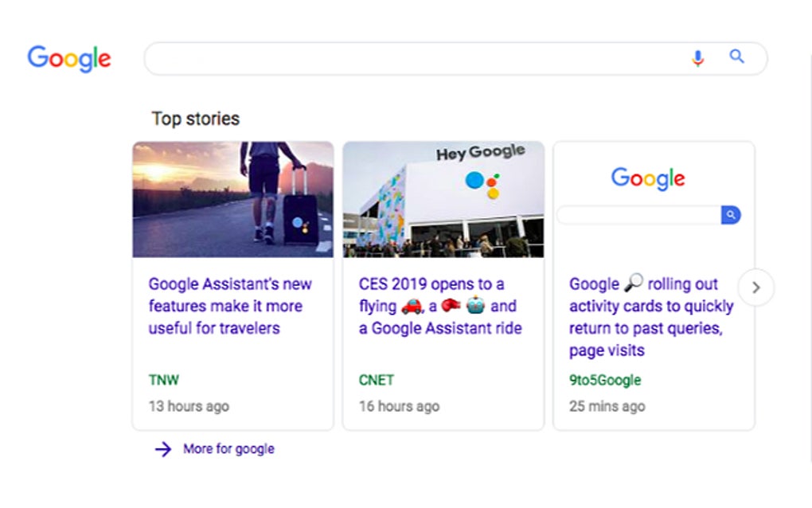
Task: Click the traveler suitcase thumbnail image
Action: tap(233, 198)
